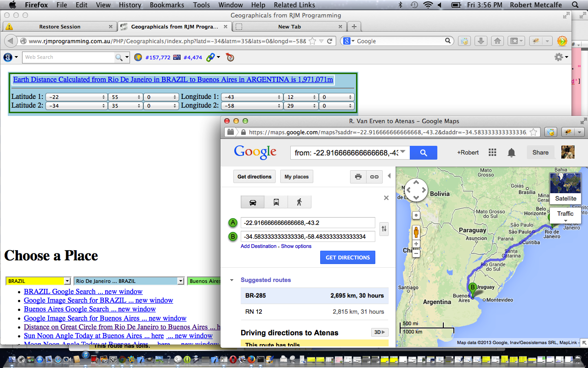
Task: Click the map pan control wheel
Action: tap(416, 190)
